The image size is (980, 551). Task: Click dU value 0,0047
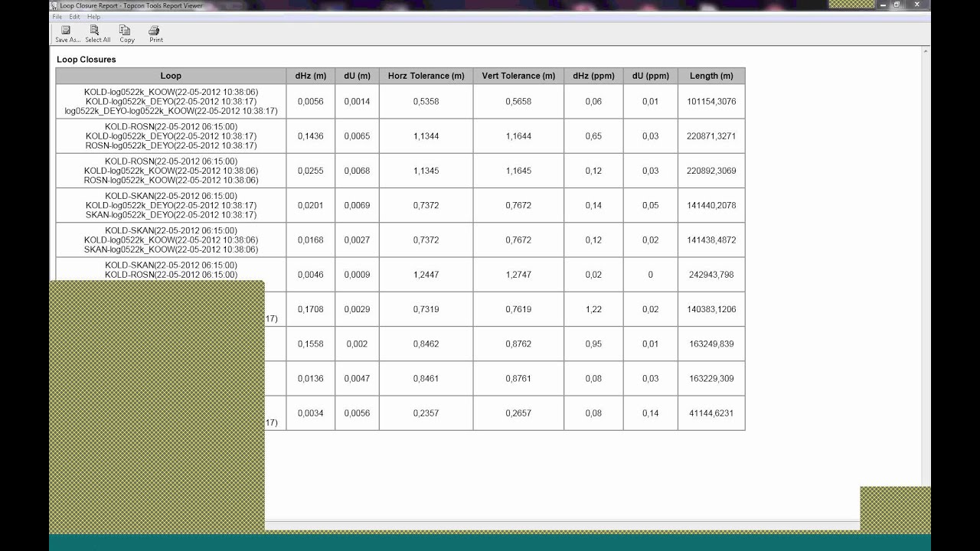click(357, 378)
